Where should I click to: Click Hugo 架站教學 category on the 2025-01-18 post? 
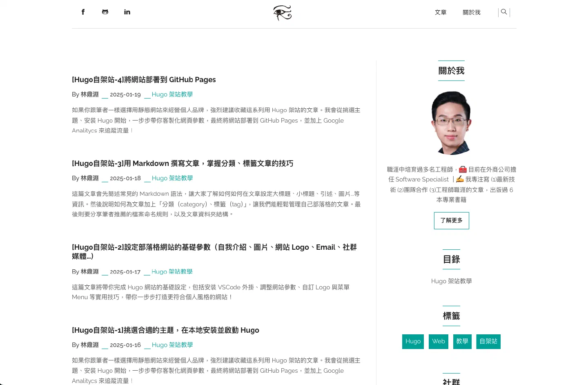(172, 178)
